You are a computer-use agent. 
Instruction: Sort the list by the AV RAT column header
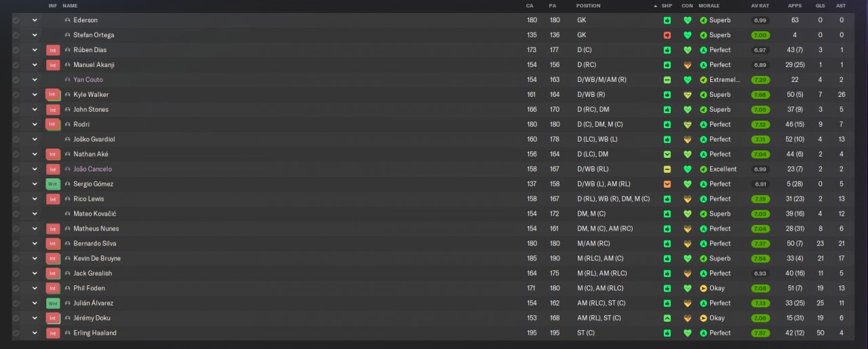click(x=759, y=5)
